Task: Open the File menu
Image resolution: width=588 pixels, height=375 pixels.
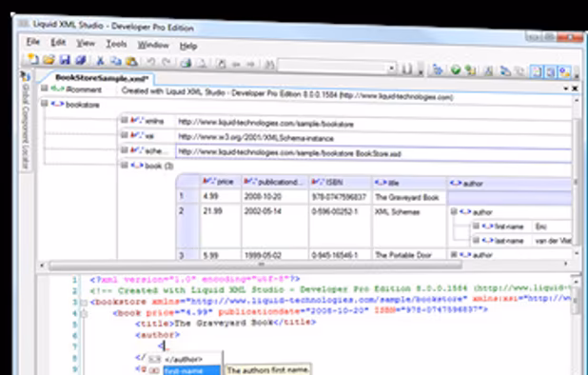Action: [33, 42]
